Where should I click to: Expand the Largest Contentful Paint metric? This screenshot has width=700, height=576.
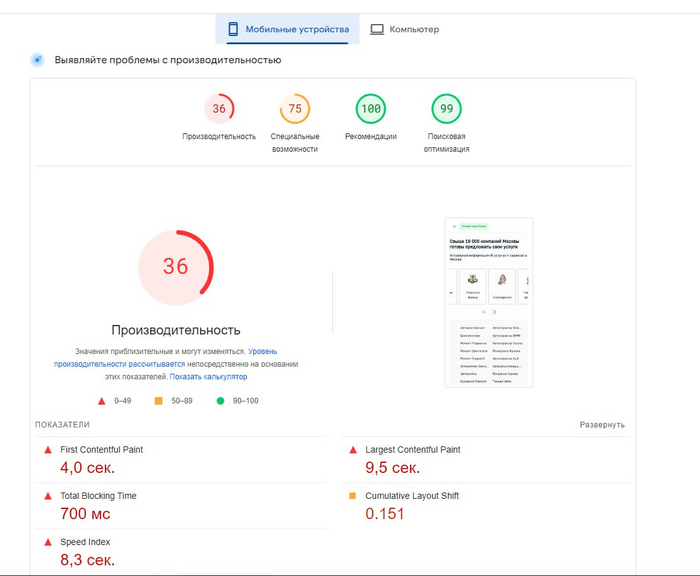tap(412, 450)
